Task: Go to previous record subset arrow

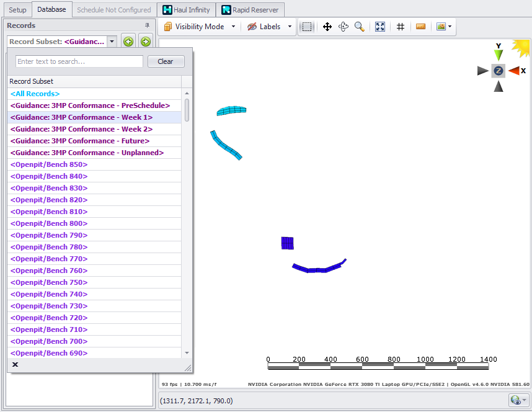Action: pyautogui.click(x=128, y=42)
